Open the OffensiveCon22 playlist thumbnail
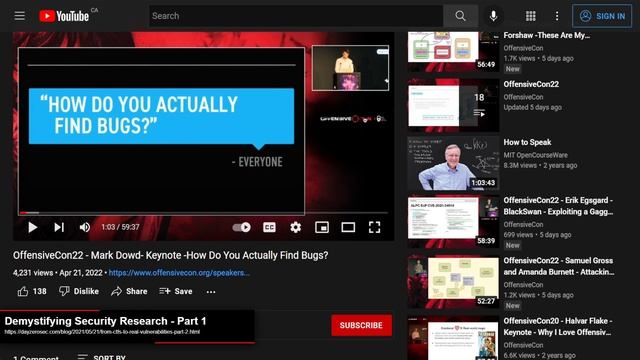This screenshot has height=360, width=640. tap(453, 106)
